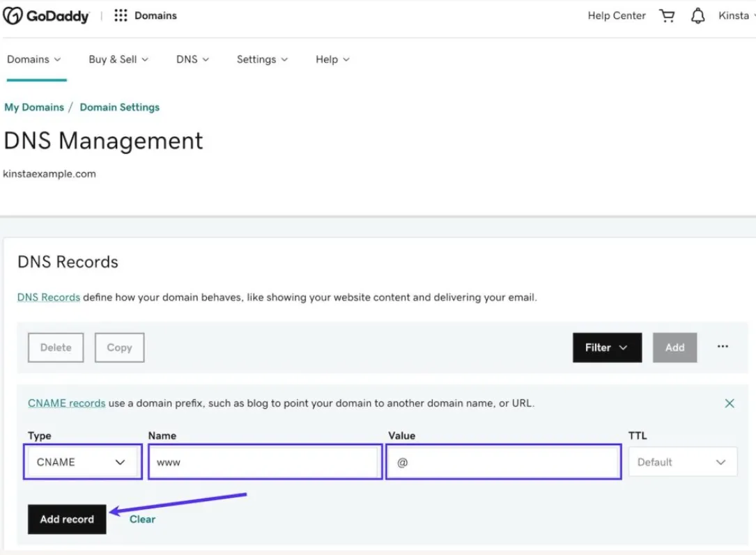Open the CNAME records help link
This screenshot has width=756, height=555.
pyautogui.click(x=66, y=403)
